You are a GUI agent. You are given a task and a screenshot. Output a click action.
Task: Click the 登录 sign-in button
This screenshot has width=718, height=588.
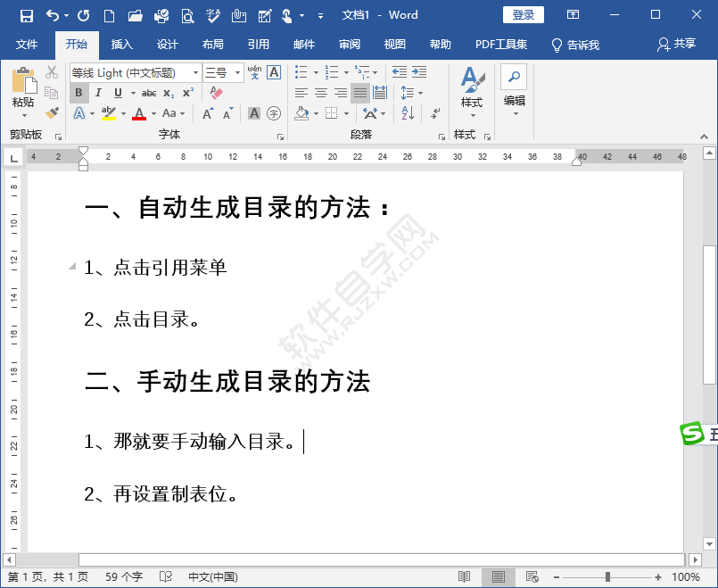(x=523, y=14)
